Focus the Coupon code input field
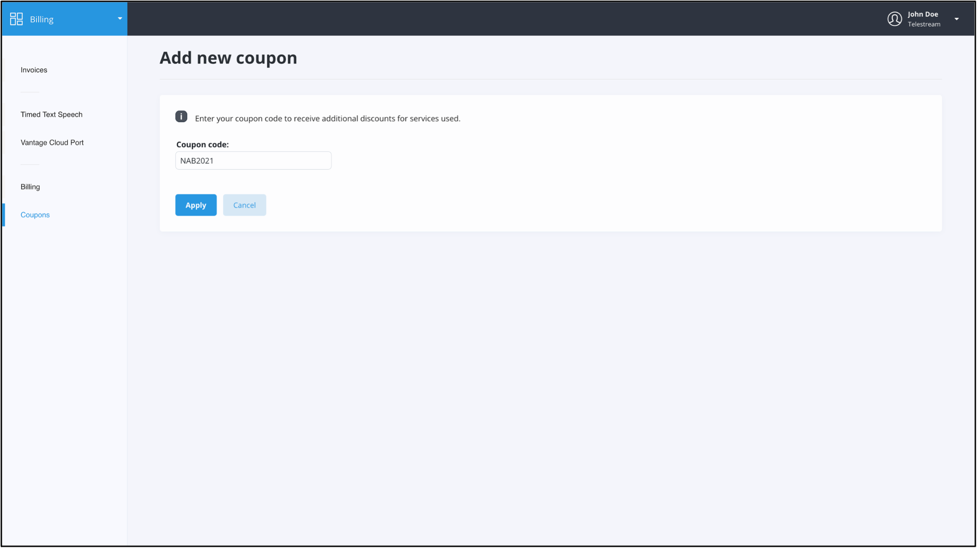Screen dimensions: 980x551 pos(253,161)
